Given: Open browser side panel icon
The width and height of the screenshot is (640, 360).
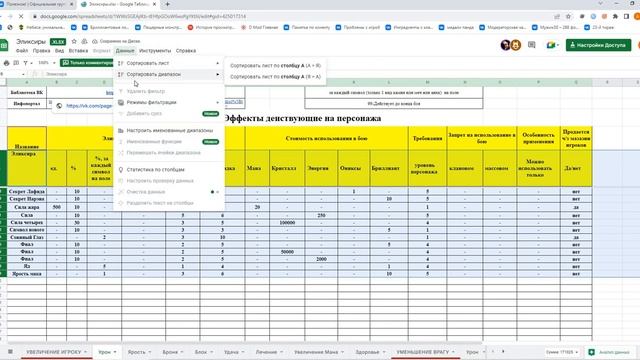Looking at the screenshot, I should click(x=627, y=16).
